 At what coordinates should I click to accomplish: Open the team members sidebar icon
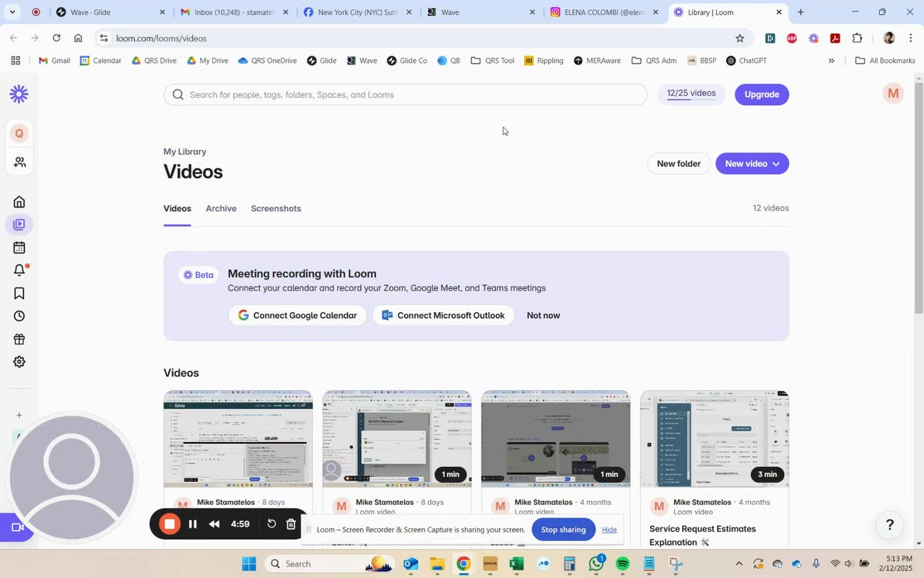pyautogui.click(x=19, y=163)
